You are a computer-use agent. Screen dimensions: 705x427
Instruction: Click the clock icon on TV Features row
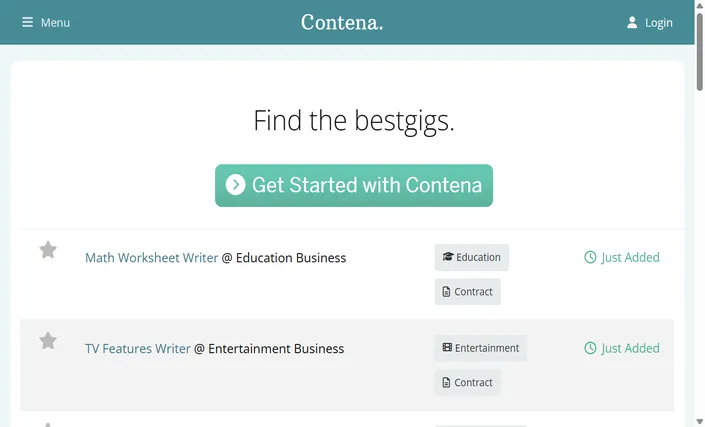[590, 348]
